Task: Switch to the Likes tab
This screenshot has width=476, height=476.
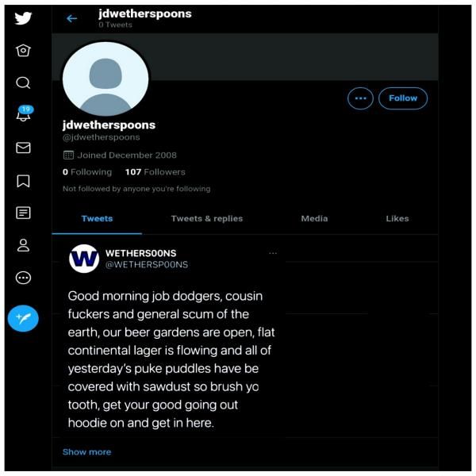Action: pyautogui.click(x=397, y=219)
